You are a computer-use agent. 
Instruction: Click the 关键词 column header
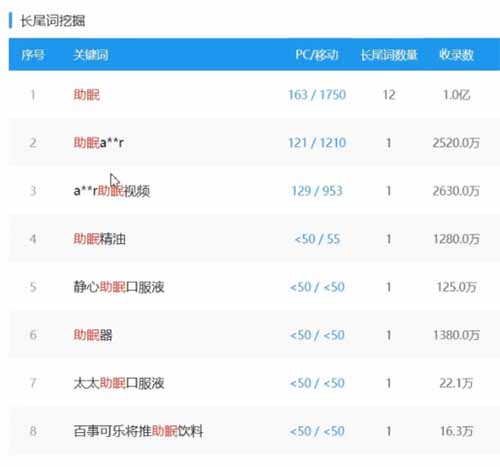point(91,55)
